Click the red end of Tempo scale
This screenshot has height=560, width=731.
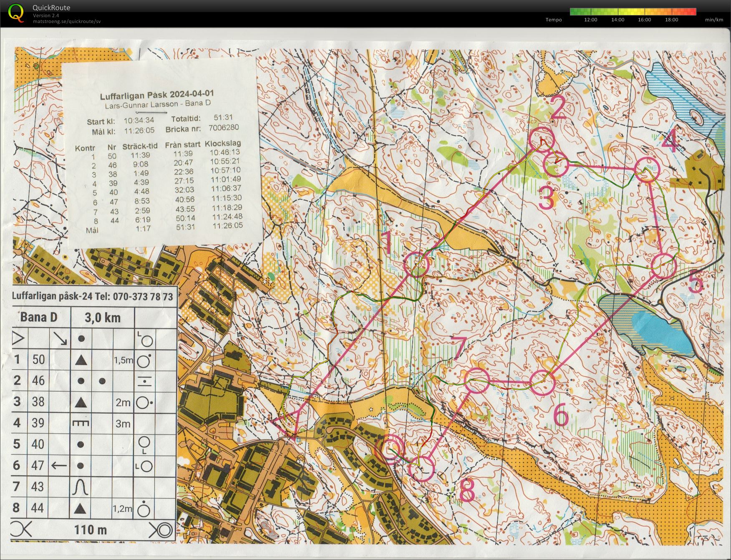pyautogui.click(x=692, y=12)
